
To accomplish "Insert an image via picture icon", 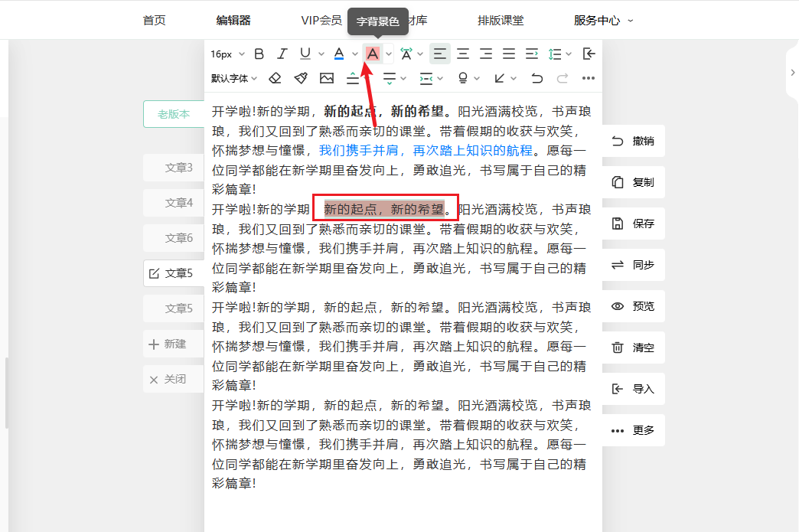I will (x=327, y=78).
